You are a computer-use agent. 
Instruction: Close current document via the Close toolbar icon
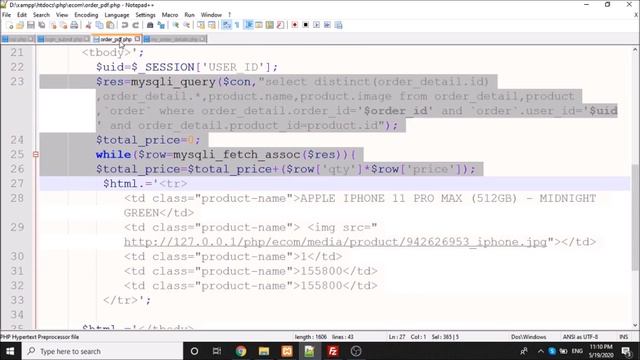click(53, 25)
